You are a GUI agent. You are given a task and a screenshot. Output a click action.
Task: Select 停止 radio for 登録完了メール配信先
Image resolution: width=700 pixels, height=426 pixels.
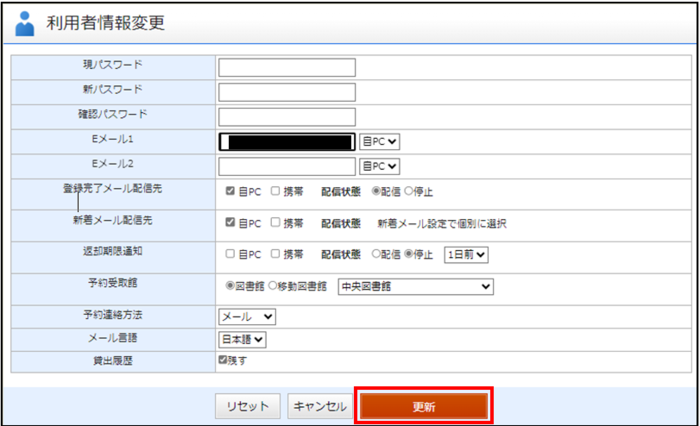[410, 191]
